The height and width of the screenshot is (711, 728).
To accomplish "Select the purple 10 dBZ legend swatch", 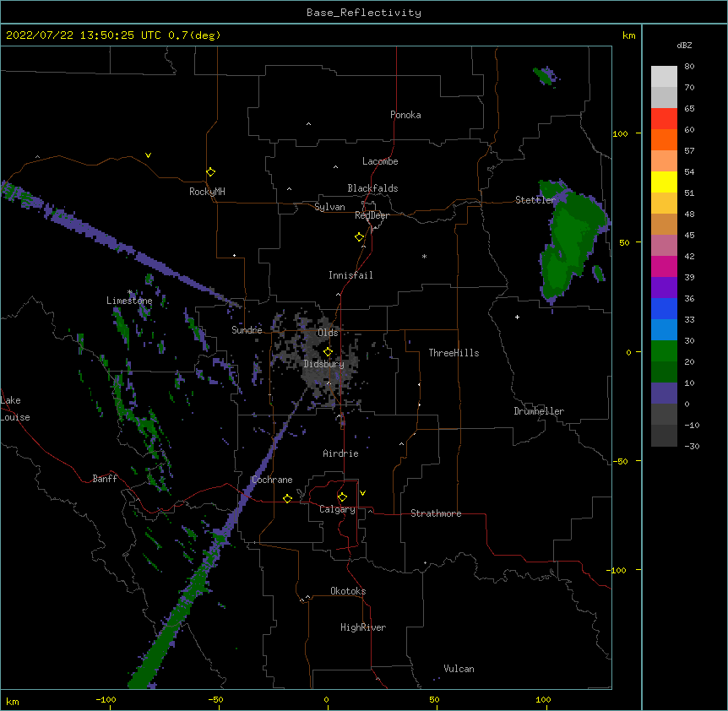I will coord(664,393).
